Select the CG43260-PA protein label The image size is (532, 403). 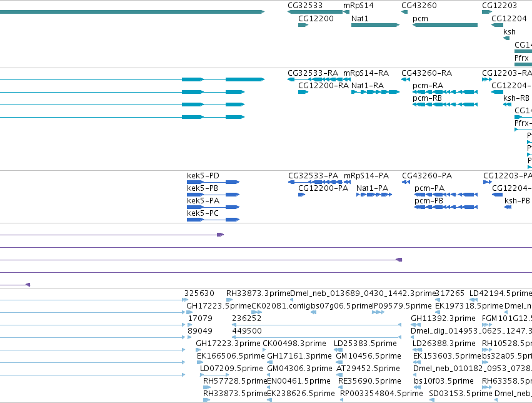[427, 176]
